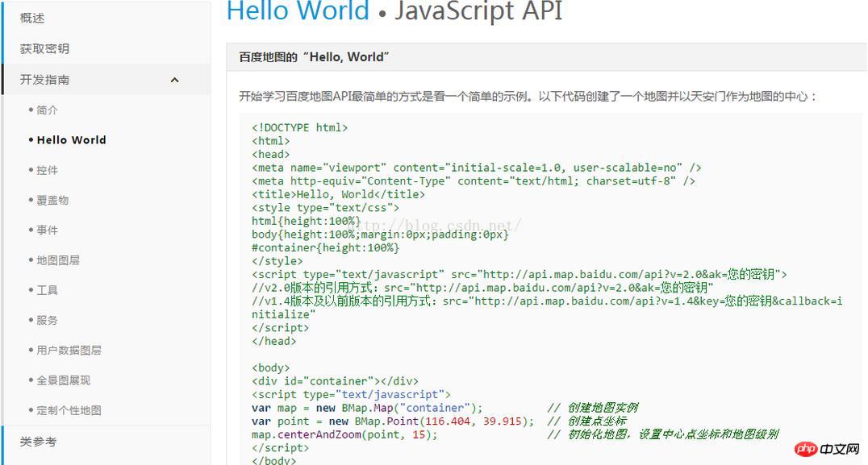Open the 概述 sidebar section

click(32, 19)
